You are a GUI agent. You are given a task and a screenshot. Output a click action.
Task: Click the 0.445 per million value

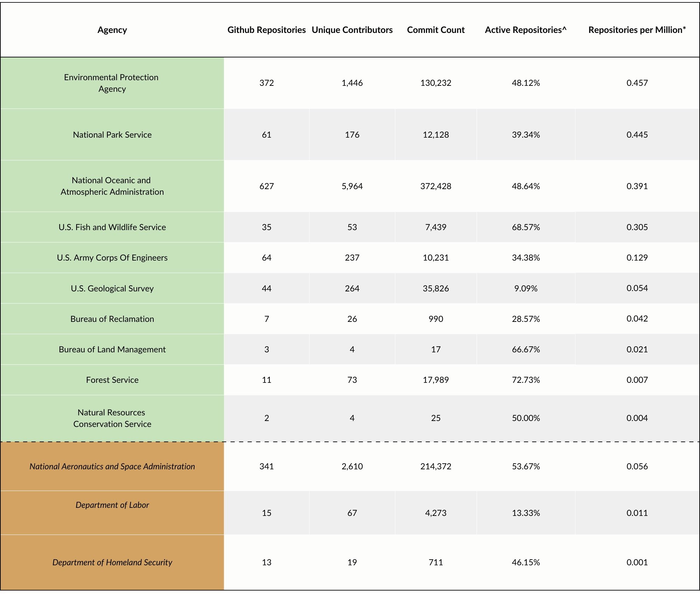(x=637, y=135)
